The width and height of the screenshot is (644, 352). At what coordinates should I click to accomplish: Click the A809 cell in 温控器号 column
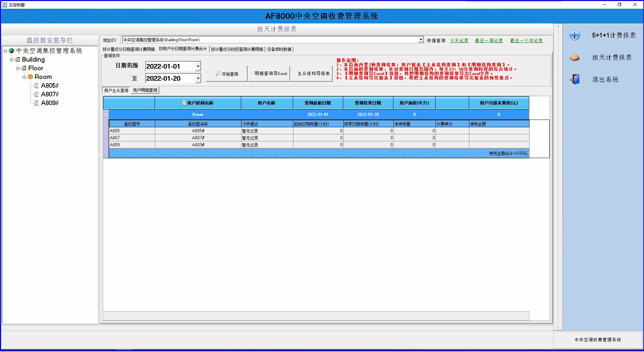[x=132, y=145]
